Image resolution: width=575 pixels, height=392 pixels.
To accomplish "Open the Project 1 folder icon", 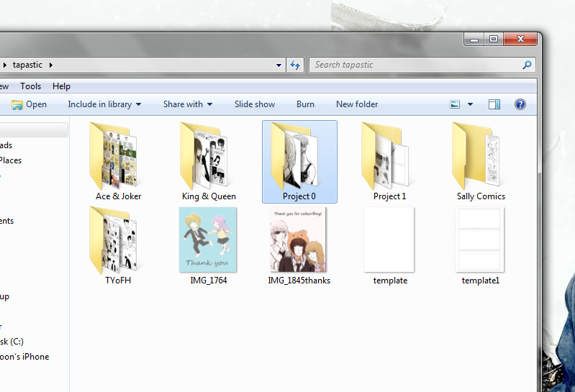I will coord(385,155).
